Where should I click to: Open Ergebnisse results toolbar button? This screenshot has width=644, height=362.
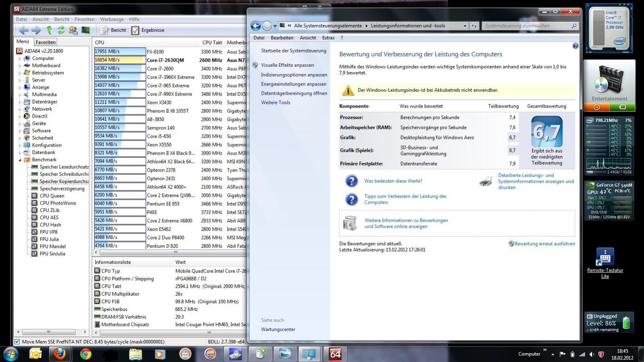click(148, 30)
